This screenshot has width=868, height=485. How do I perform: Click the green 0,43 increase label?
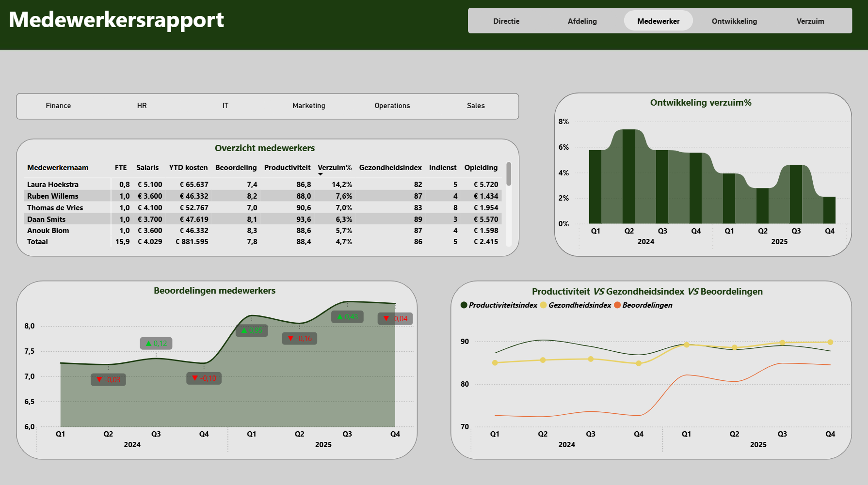coord(347,317)
